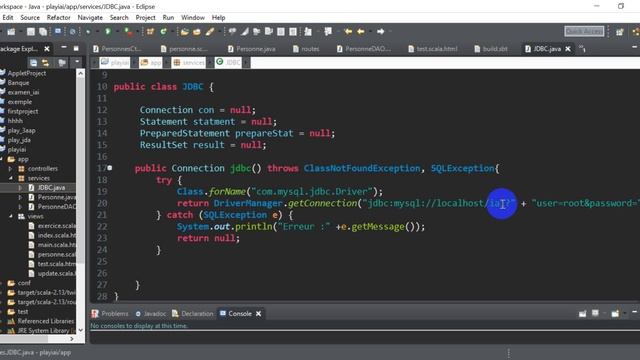
Task: Click the green Run button icon
Action: tap(108, 31)
